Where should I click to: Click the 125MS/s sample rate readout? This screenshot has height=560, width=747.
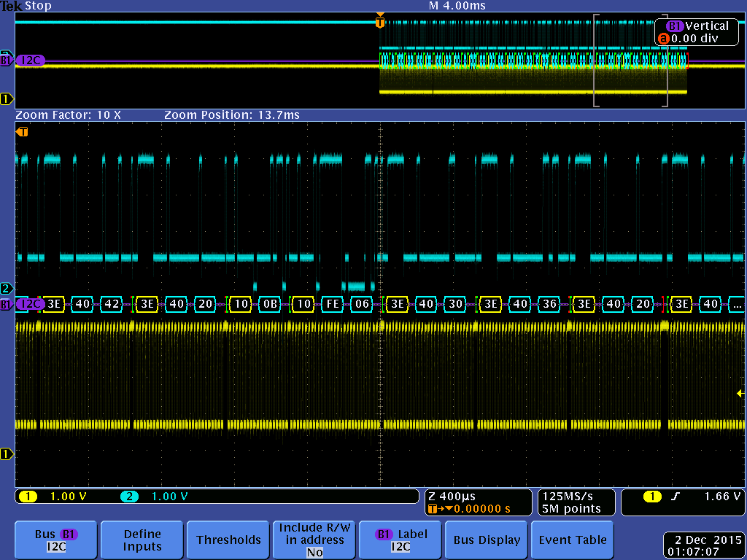point(568,497)
